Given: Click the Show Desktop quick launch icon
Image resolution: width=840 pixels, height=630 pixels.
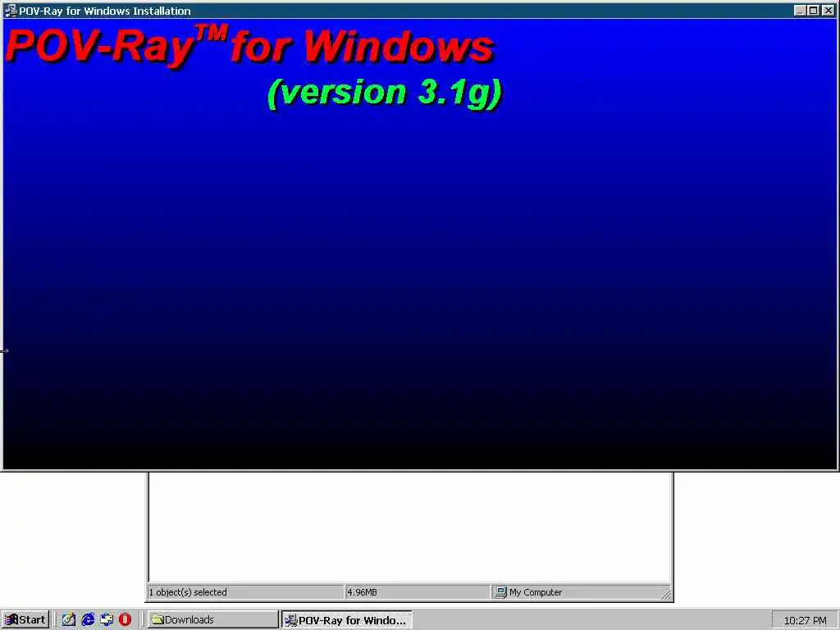Looking at the screenshot, I should point(69,620).
